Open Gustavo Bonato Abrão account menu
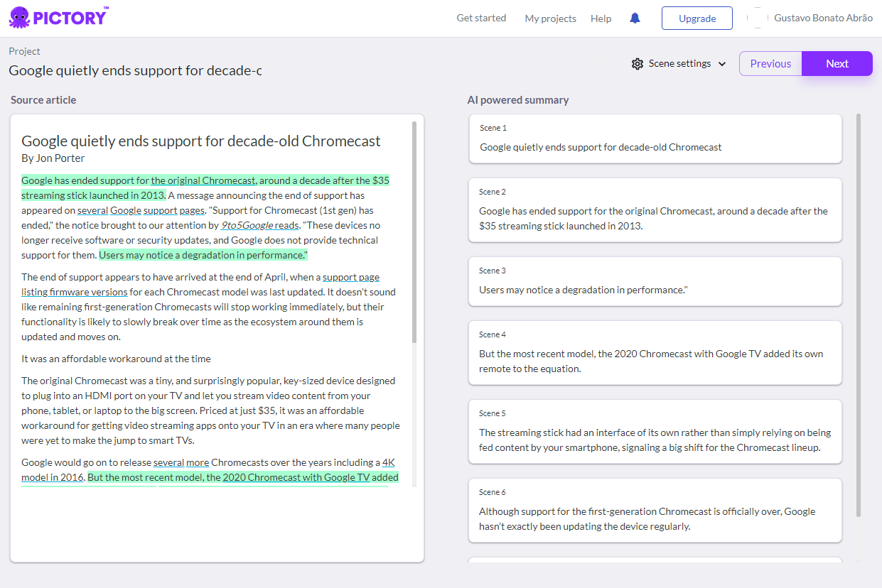 pos(823,18)
